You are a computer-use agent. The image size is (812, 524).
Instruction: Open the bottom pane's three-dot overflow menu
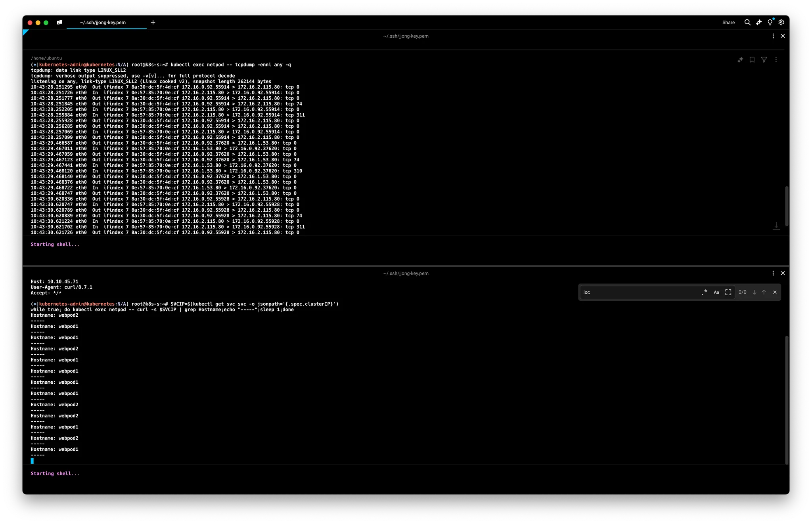[773, 273]
